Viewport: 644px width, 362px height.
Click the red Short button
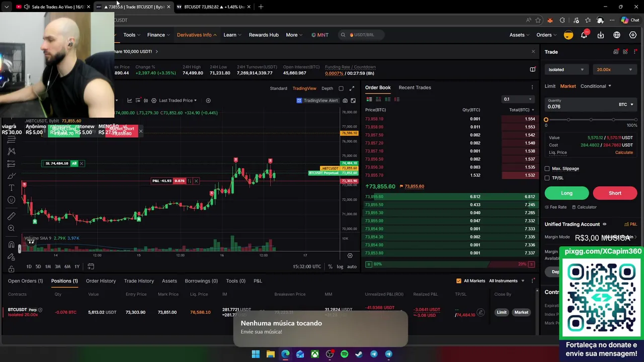point(615,193)
